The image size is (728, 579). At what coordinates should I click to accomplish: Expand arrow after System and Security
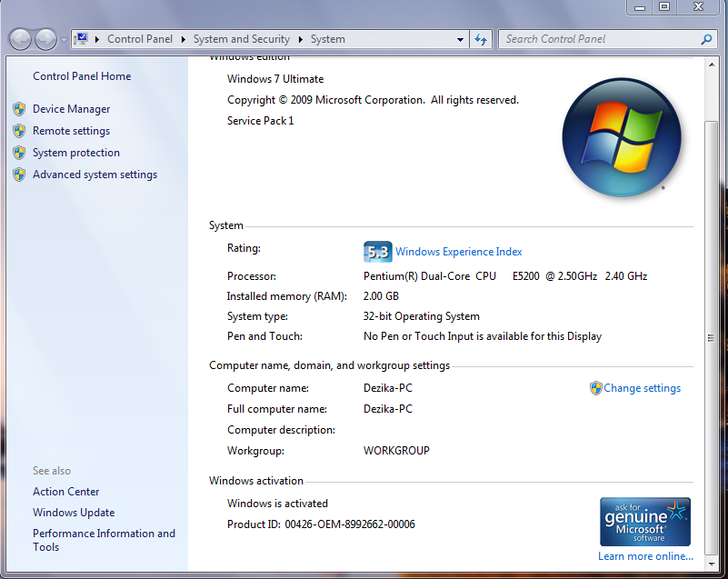pos(301,39)
